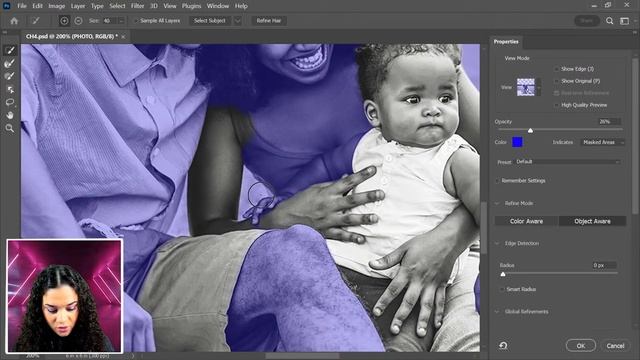The width and height of the screenshot is (640, 360).
Task: Click the Select Subject button
Action: point(210,21)
